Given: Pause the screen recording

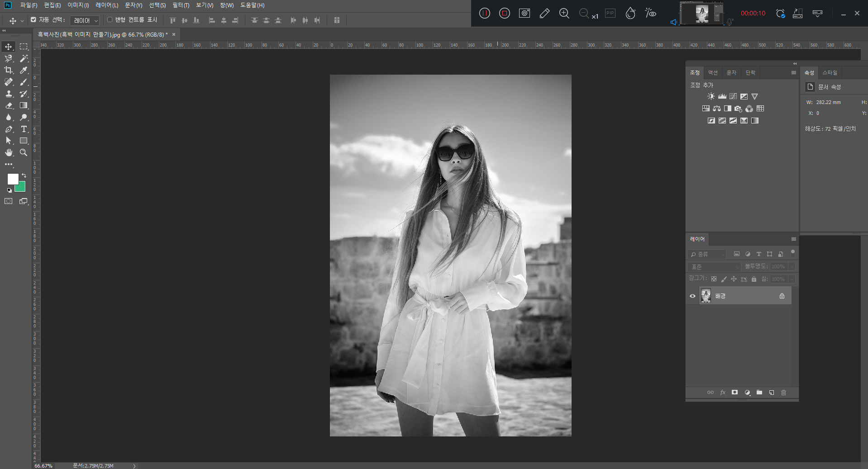Looking at the screenshot, I should tap(484, 13).
